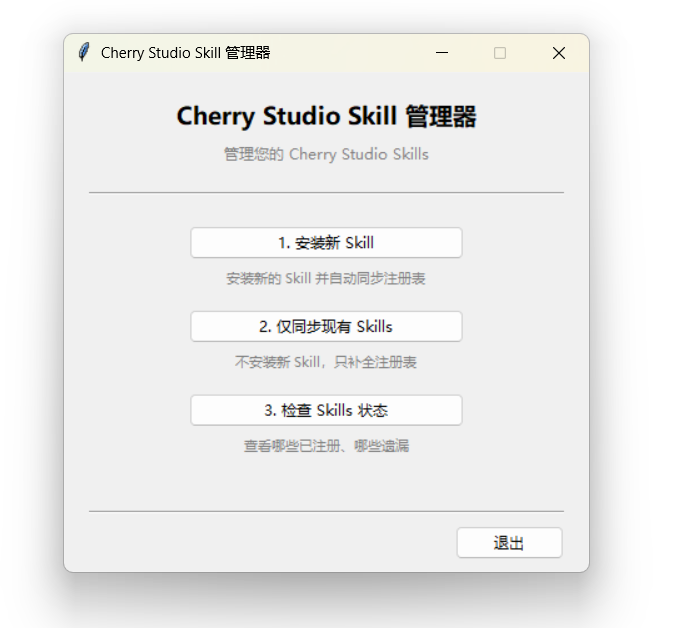This screenshot has width=681, height=628.
Task: Open "3. 检查 Skills 状态"
Action: click(326, 411)
